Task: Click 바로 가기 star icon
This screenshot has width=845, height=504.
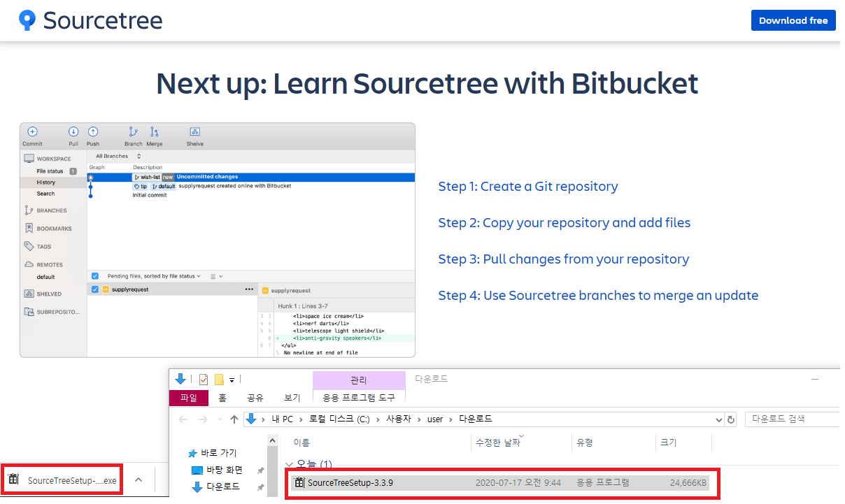Action: click(193, 452)
